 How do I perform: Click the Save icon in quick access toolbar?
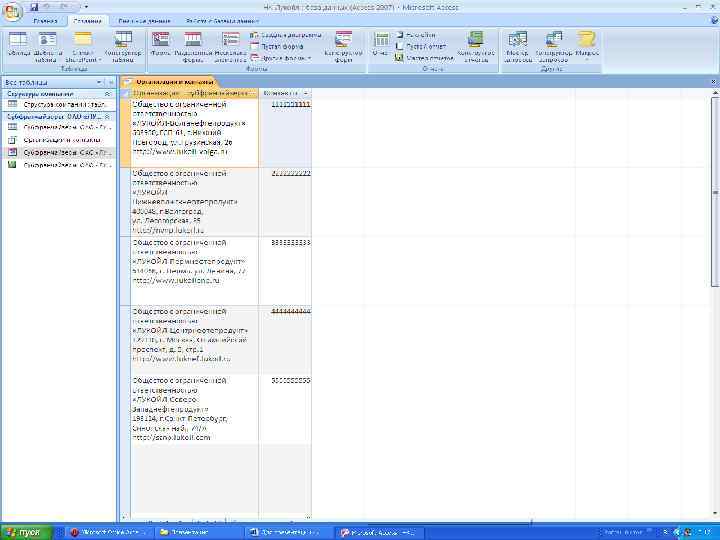coord(34,7)
